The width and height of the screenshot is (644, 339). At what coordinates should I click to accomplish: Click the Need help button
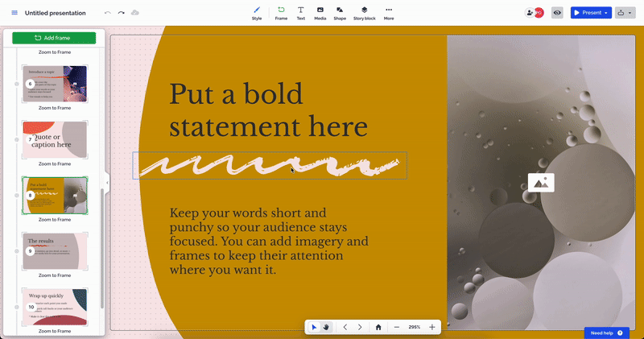[607, 333]
